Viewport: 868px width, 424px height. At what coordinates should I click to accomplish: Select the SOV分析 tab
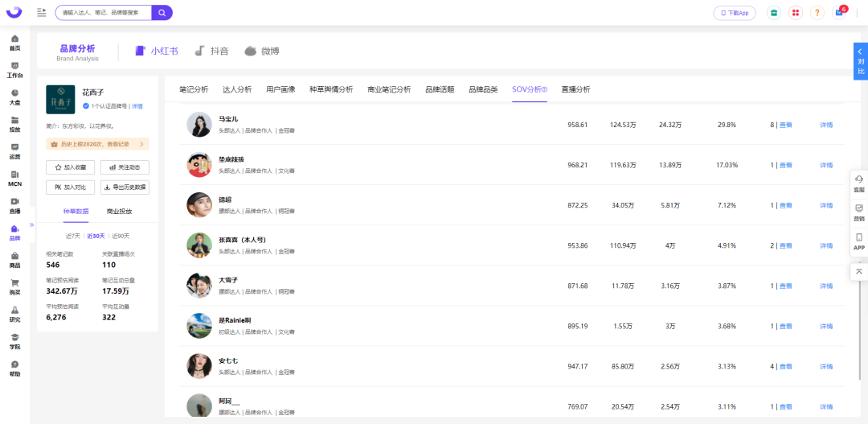click(x=529, y=89)
